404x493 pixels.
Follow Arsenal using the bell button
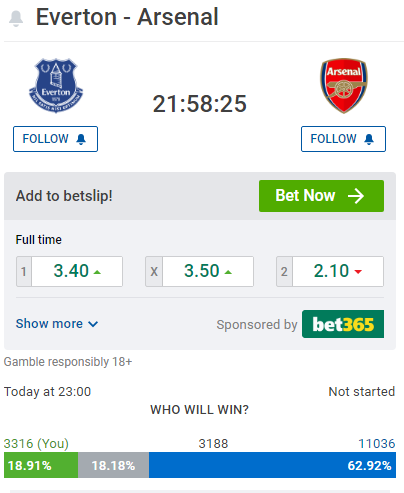(x=343, y=139)
